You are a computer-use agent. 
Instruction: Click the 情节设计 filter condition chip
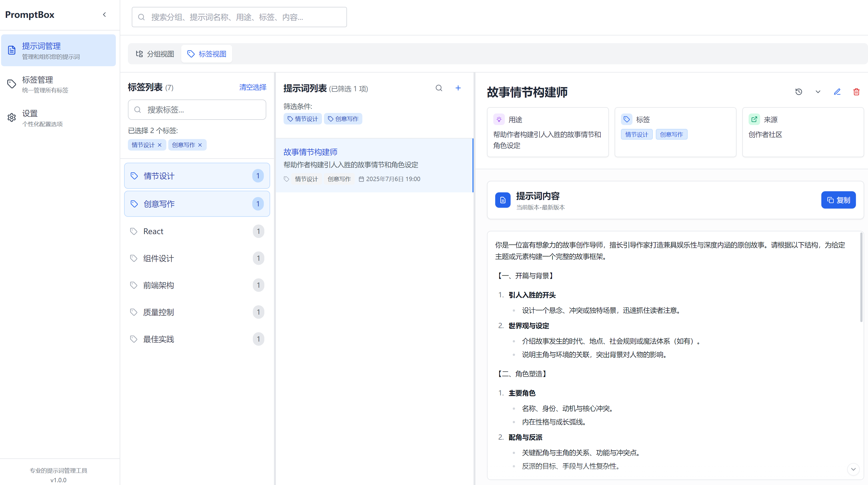coord(303,119)
